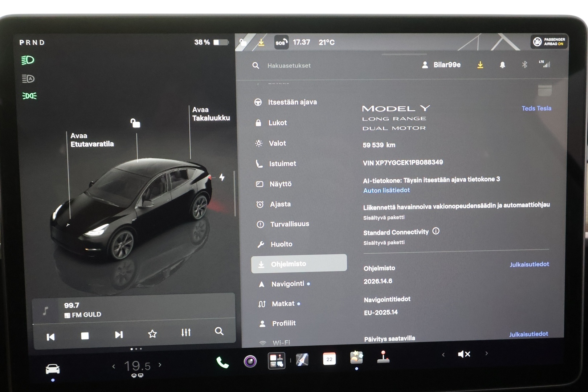588x392 pixels.
Task: Tap the Passenger Airbag On indicator
Action: (x=550, y=42)
